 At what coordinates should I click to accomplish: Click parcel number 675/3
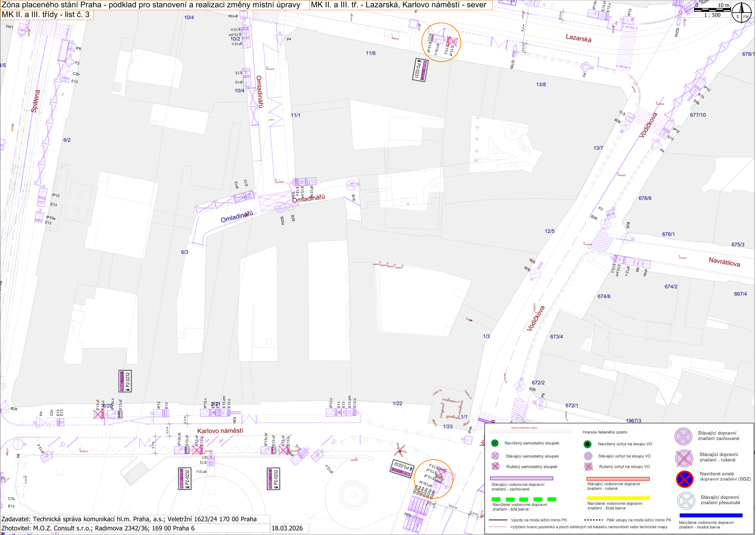coord(738,244)
